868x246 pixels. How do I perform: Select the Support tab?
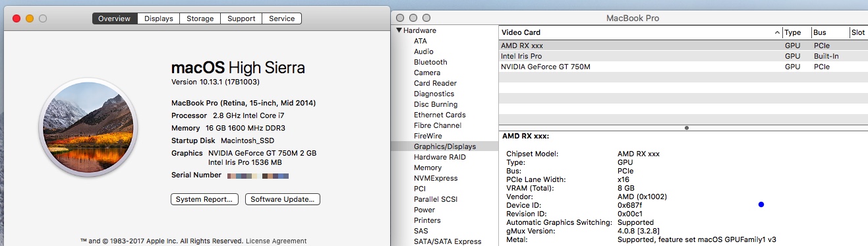pos(241,18)
